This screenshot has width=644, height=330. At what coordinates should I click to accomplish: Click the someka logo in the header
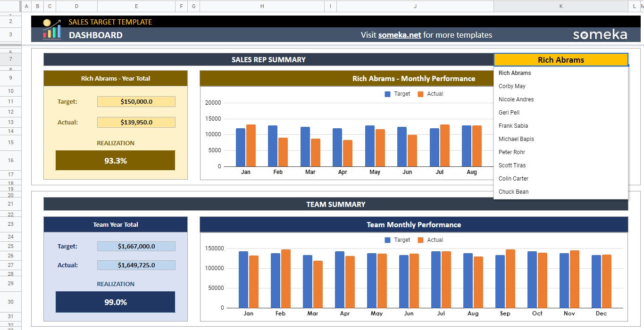point(600,34)
